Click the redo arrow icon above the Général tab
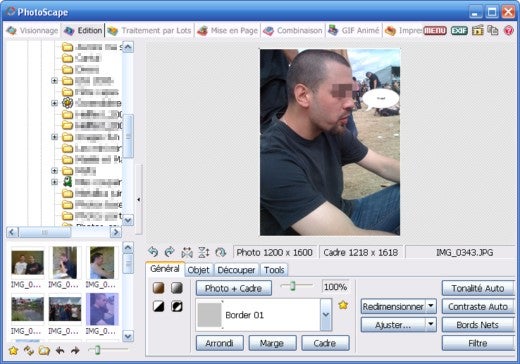Screen dimensions: 520x364 tap(170, 252)
